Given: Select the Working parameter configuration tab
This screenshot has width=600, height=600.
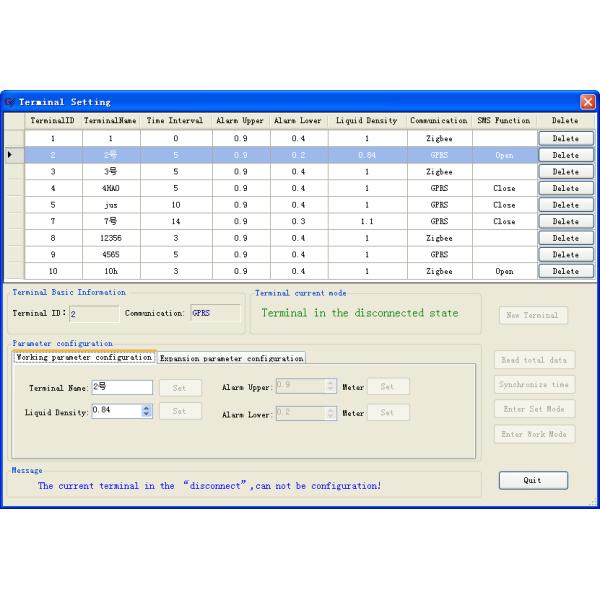Looking at the screenshot, I should (x=84, y=357).
